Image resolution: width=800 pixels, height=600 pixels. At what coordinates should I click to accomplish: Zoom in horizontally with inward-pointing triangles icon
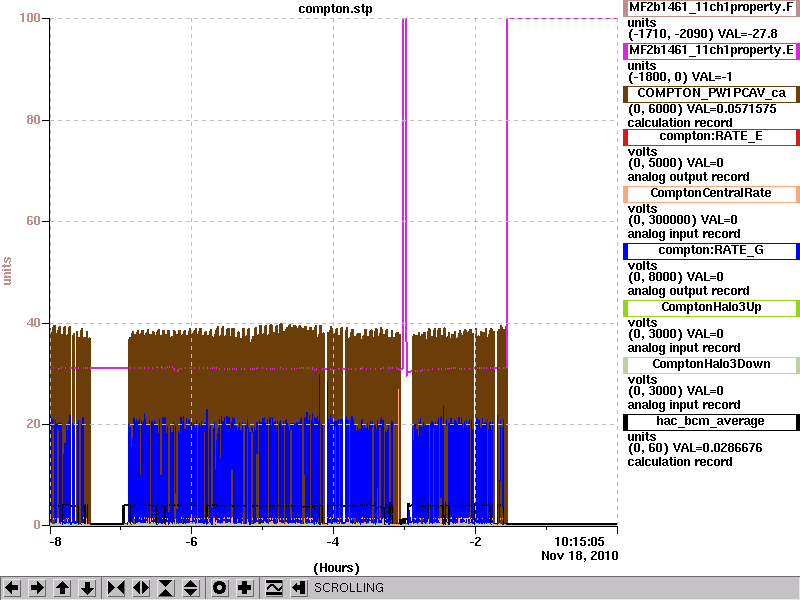point(116,588)
